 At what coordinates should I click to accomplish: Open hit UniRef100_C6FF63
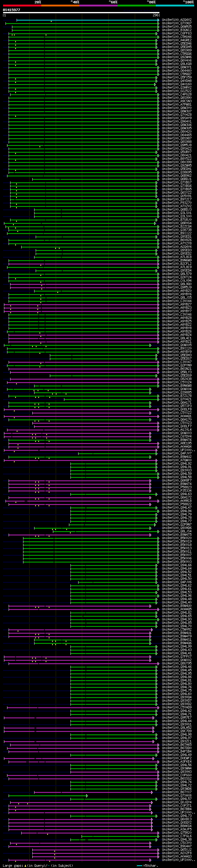pyautogui.click(x=177, y=33)
